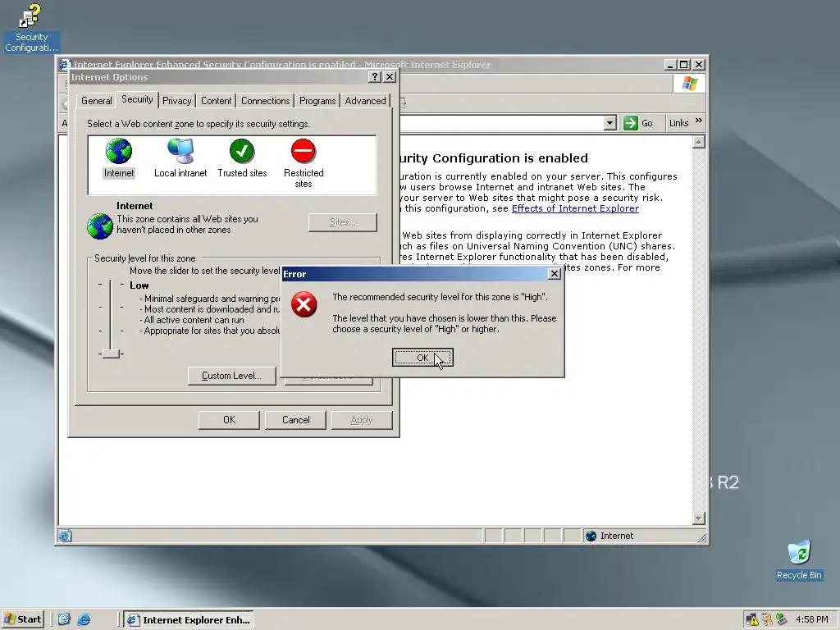Switch to the Connections tab
The height and width of the screenshot is (630, 840).
coord(265,101)
